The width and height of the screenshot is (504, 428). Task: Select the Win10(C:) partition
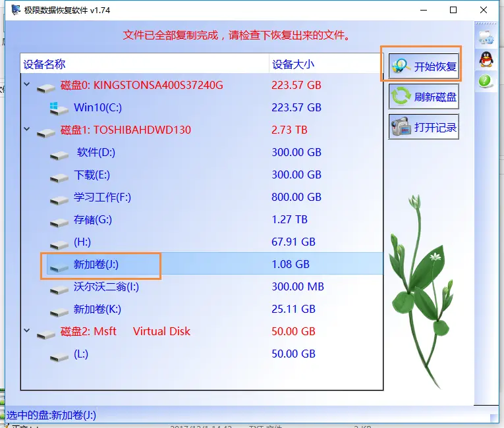point(202,107)
